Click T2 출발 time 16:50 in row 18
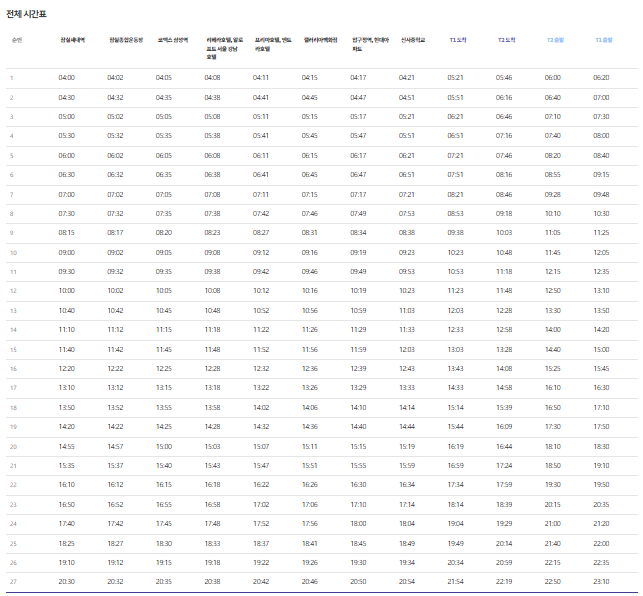The image size is (643, 596). point(552,407)
